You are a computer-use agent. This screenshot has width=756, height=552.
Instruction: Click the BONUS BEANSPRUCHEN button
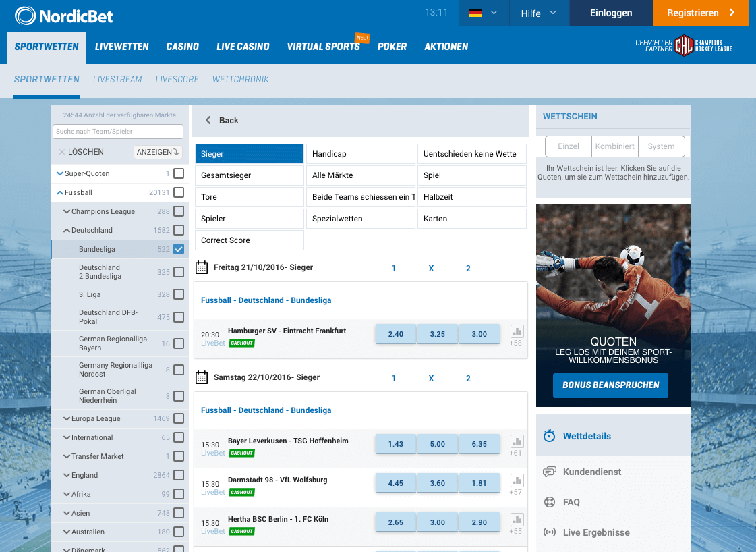pyautogui.click(x=610, y=385)
